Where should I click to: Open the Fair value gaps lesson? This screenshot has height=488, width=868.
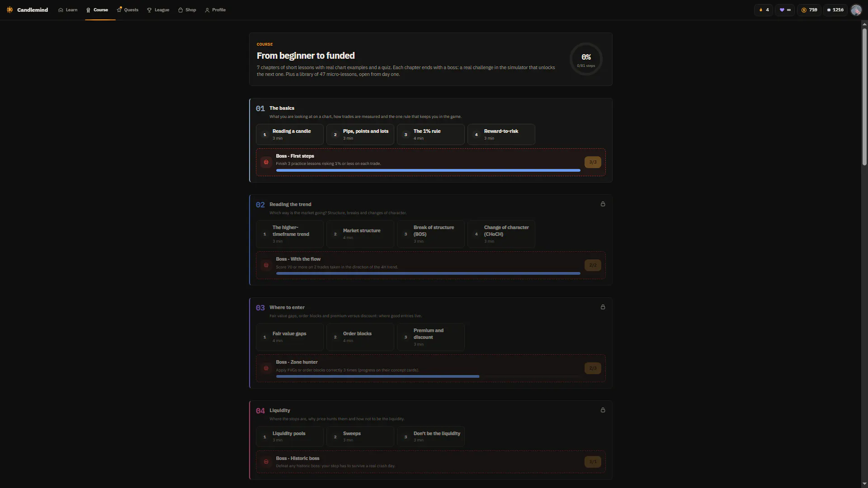coord(290,337)
